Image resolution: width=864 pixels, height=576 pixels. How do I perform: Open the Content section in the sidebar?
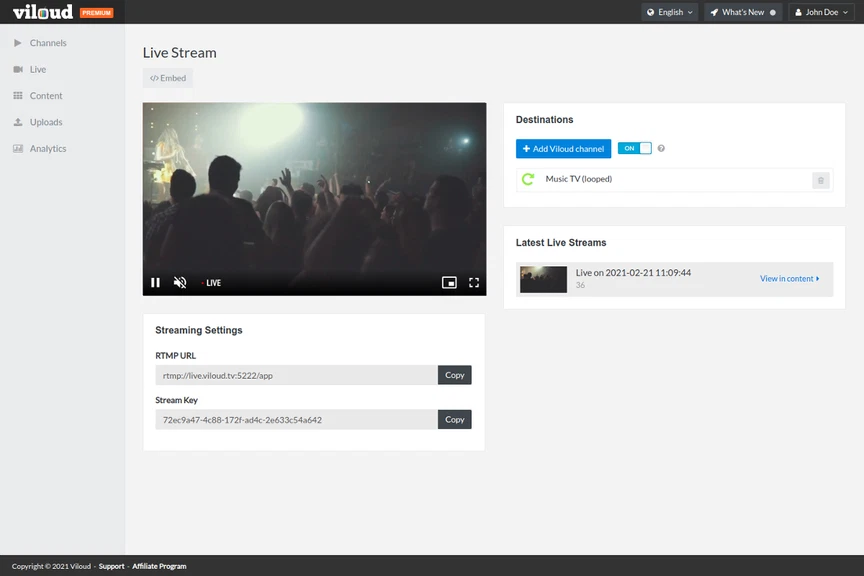click(47, 95)
